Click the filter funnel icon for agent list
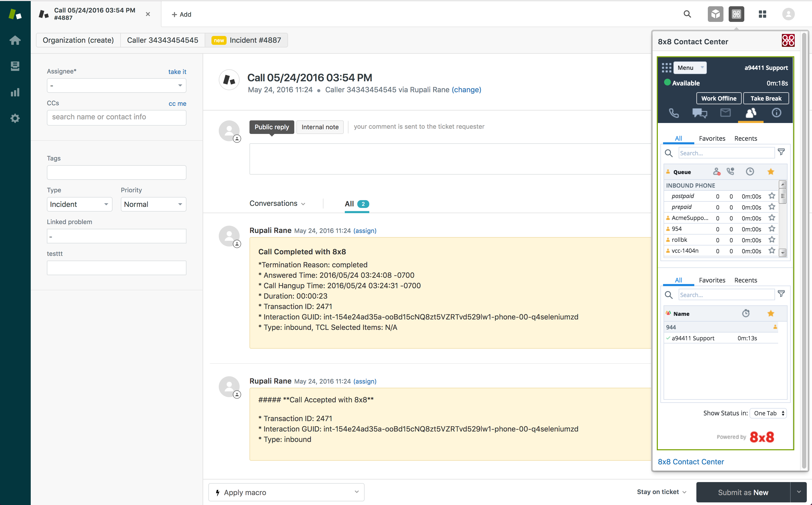This screenshot has width=812, height=505. coord(781,294)
